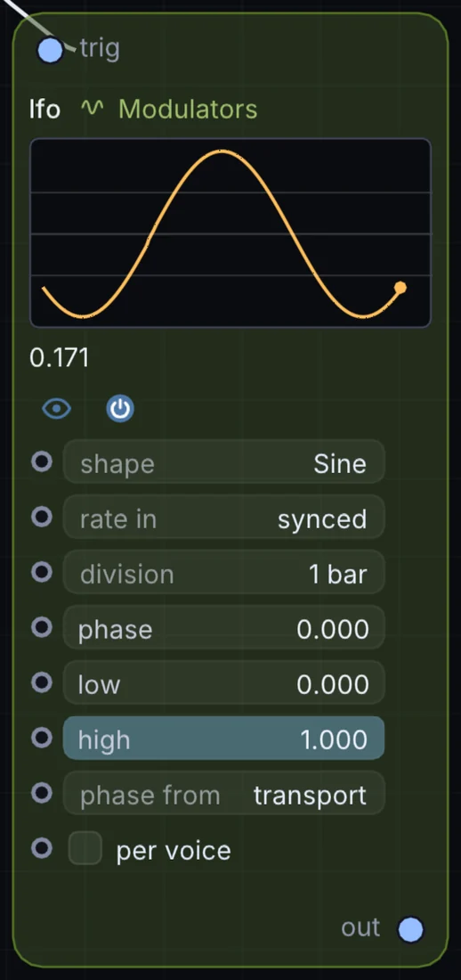The height and width of the screenshot is (980, 461).
Task: Click the division modulation input port
Action: (x=42, y=572)
